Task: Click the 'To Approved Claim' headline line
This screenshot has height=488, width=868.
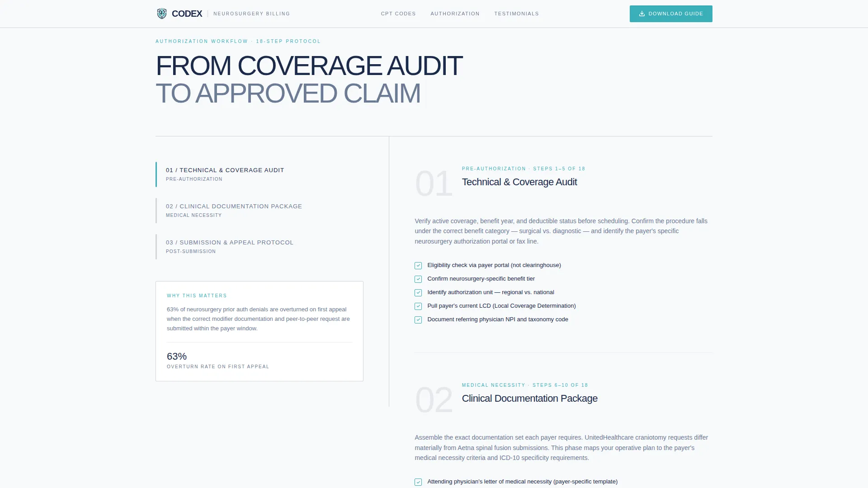Action: coord(288,94)
